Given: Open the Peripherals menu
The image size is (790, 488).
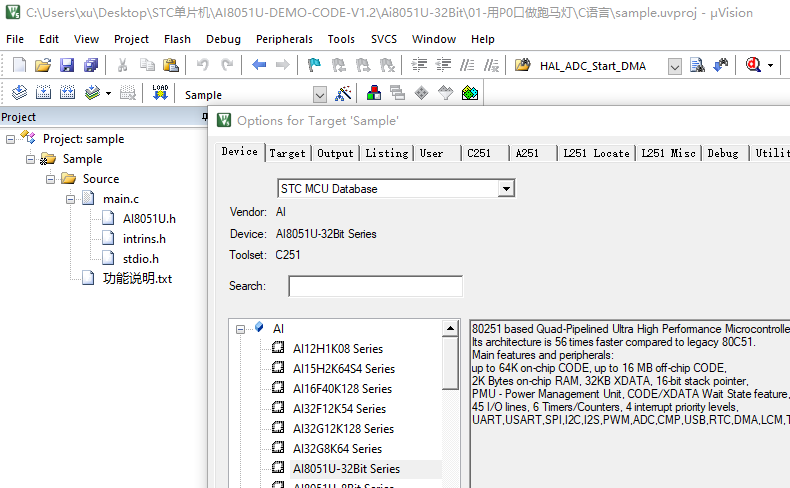Looking at the screenshot, I should pyautogui.click(x=284, y=39).
